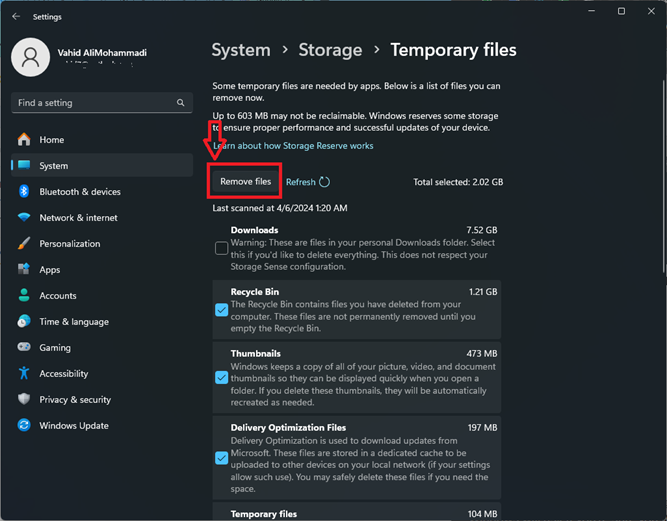This screenshot has width=667, height=521.
Task: Click the Gaming controller icon
Action: pyautogui.click(x=24, y=347)
